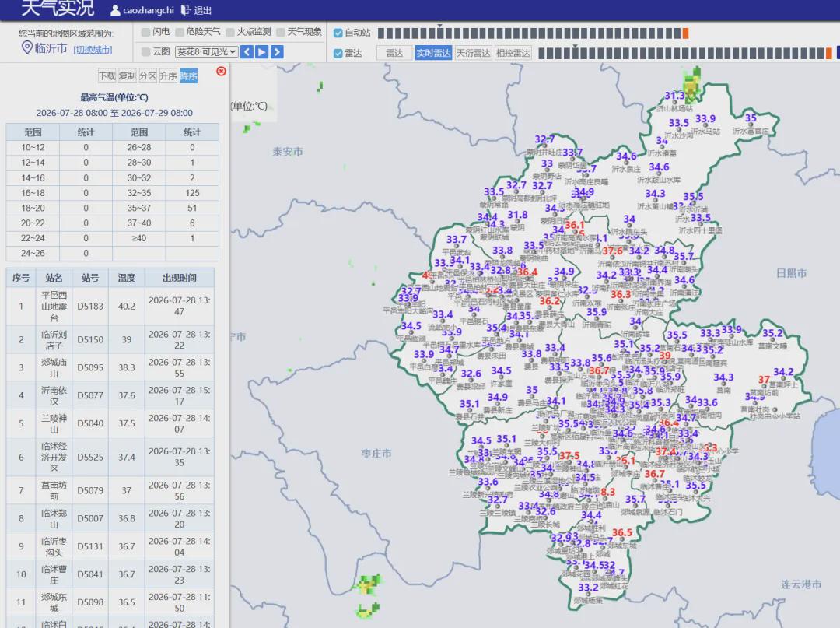Click the 出现时间 column header

click(x=180, y=278)
